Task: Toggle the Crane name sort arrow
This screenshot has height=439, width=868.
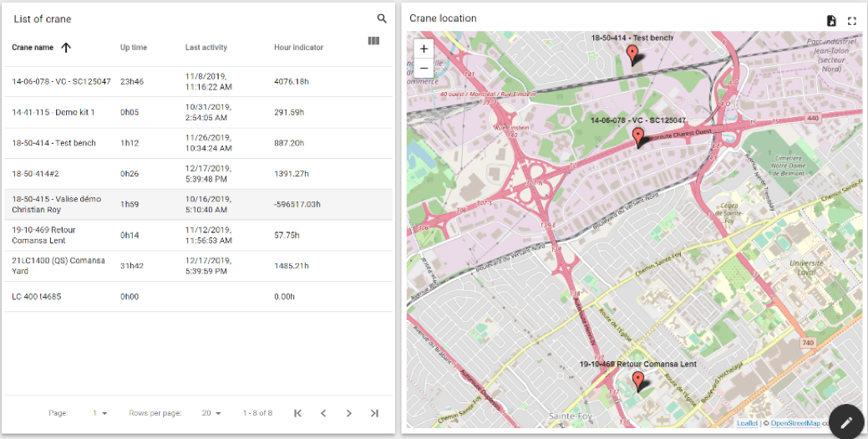Action: click(x=66, y=48)
